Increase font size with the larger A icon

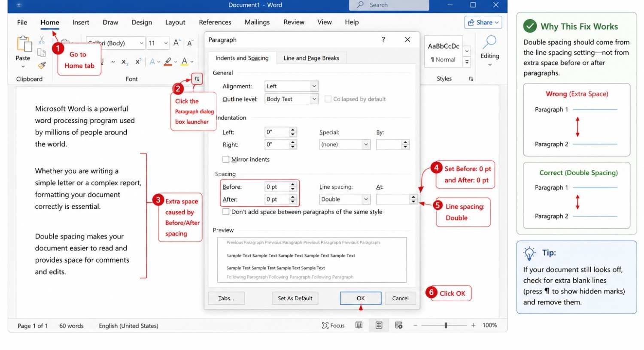click(x=177, y=43)
